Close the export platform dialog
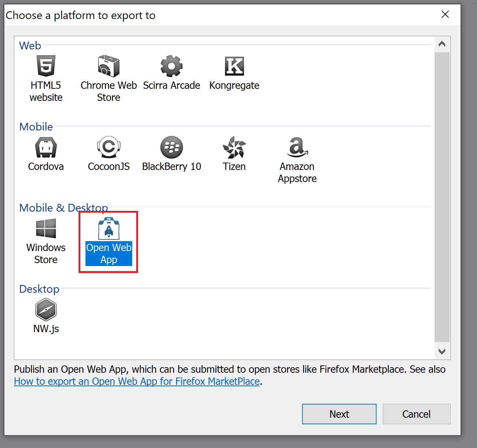Viewport: 477px width, 448px height. click(x=445, y=14)
